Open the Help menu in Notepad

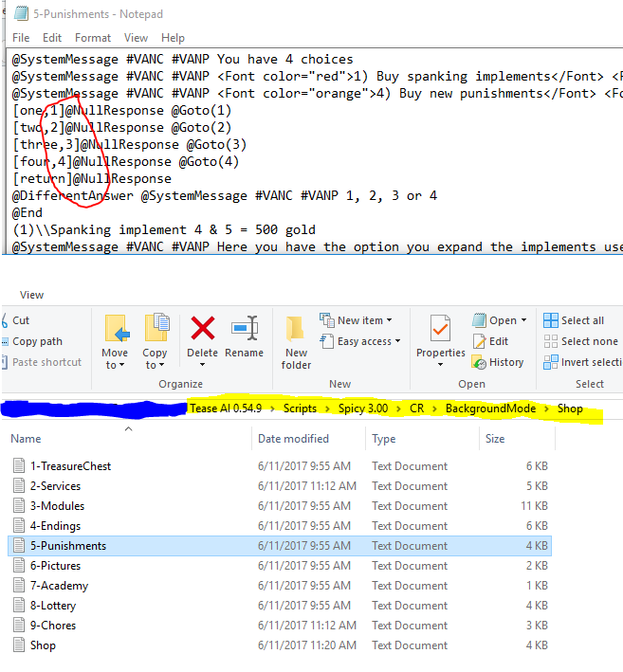[x=173, y=38]
